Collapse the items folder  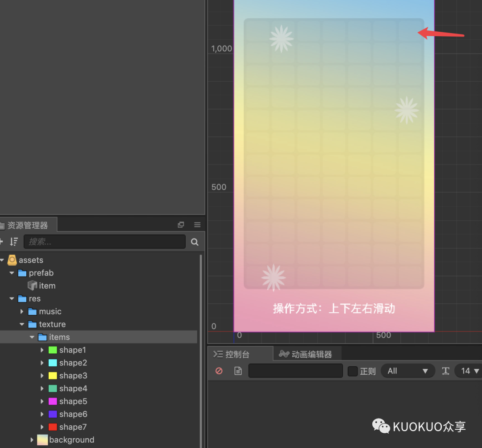click(32, 337)
